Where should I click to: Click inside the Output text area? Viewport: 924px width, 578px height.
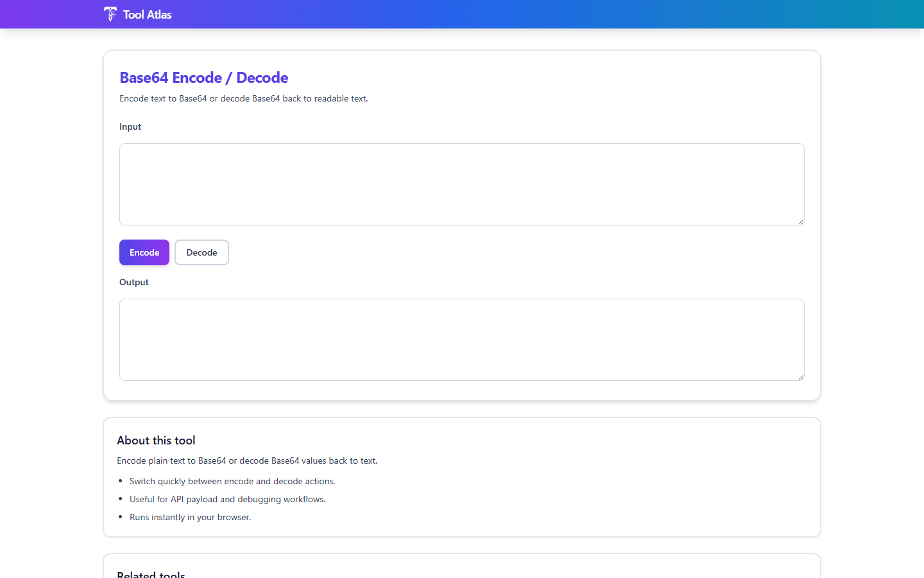click(x=461, y=339)
